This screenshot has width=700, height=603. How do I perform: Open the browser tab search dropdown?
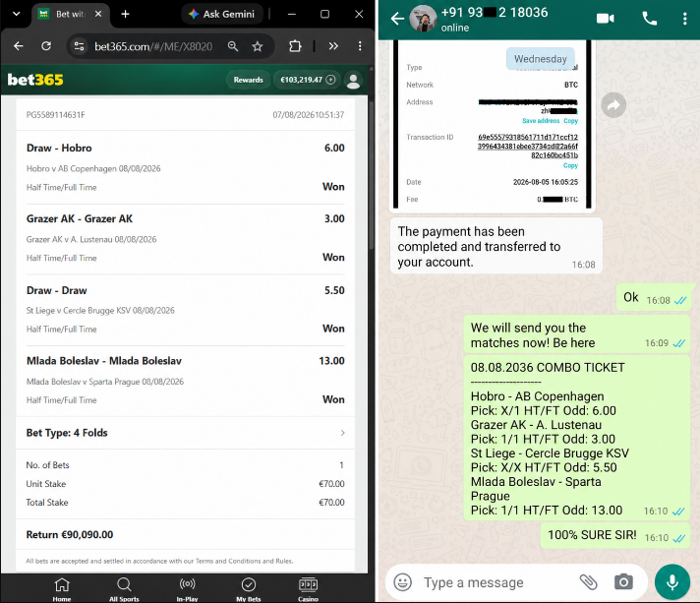tap(16, 14)
